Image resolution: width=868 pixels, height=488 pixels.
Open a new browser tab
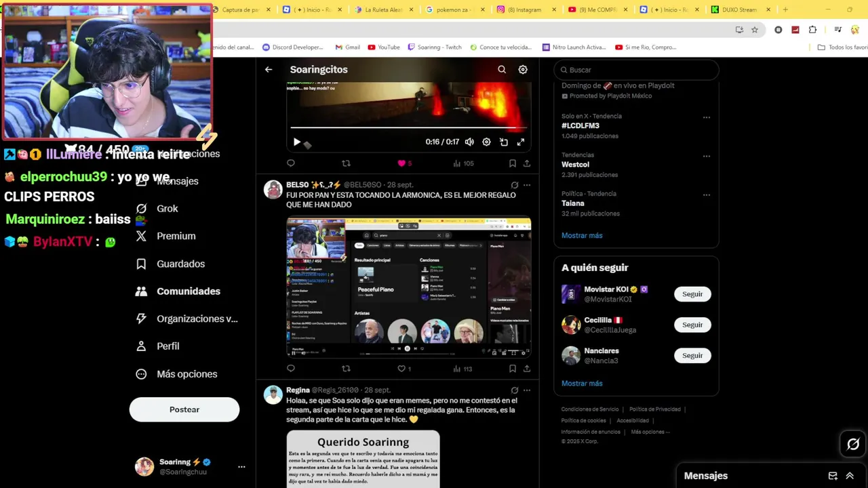click(785, 9)
